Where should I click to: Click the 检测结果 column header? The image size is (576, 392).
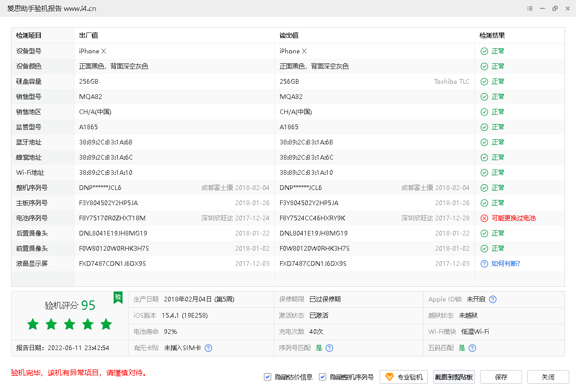492,36
